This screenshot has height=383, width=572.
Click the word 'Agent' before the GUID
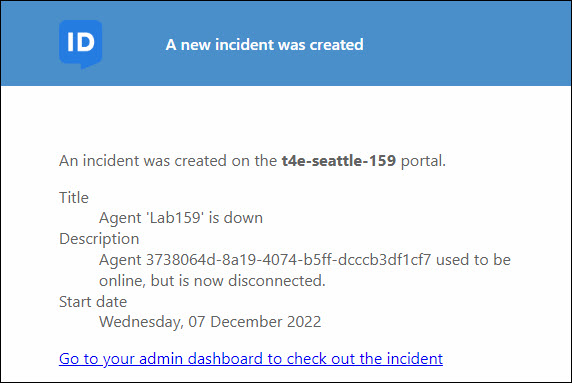pyautogui.click(x=120, y=260)
